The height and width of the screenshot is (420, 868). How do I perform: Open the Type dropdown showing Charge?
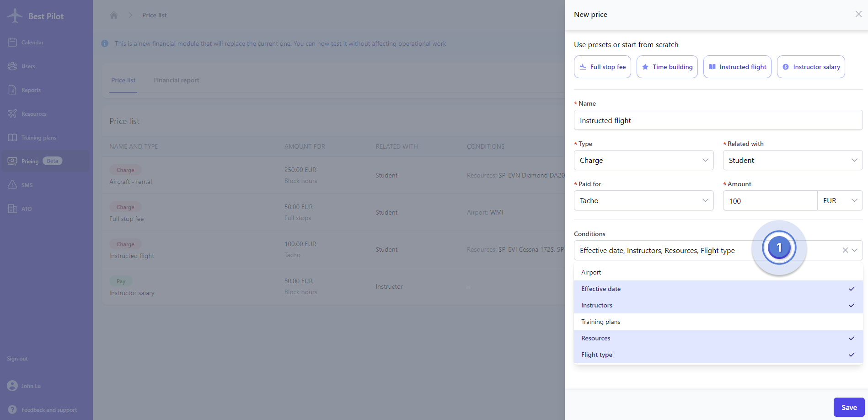pyautogui.click(x=643, y=160)
